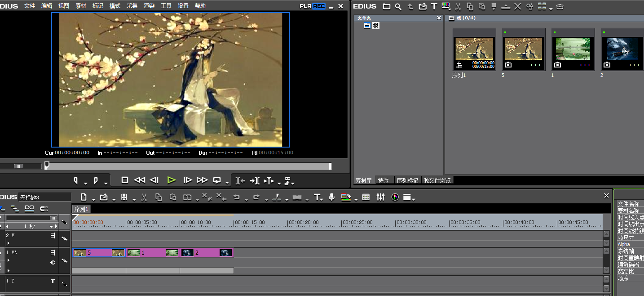Click the green Play button

(x=171, y=180)
